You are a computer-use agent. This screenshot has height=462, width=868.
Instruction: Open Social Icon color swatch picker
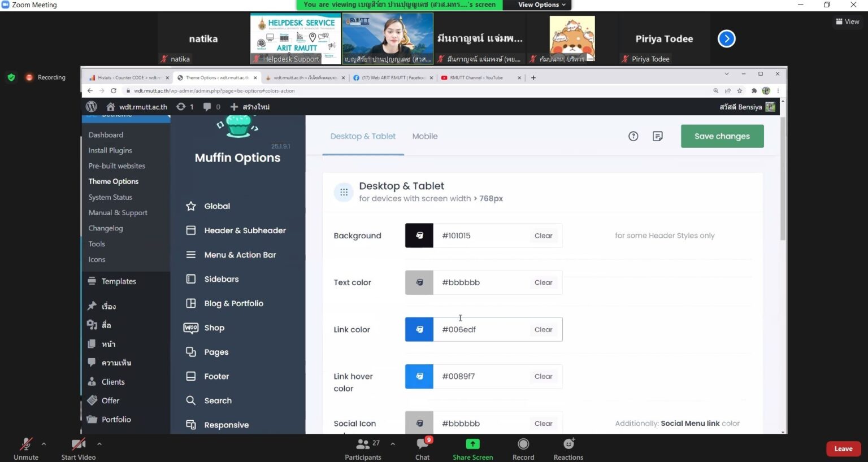pos(419,423)
